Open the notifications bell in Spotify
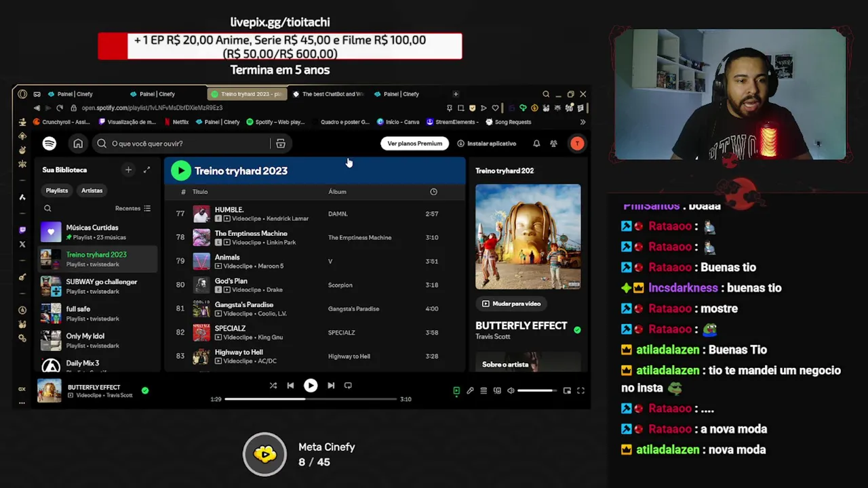 [x=536, y=144]
